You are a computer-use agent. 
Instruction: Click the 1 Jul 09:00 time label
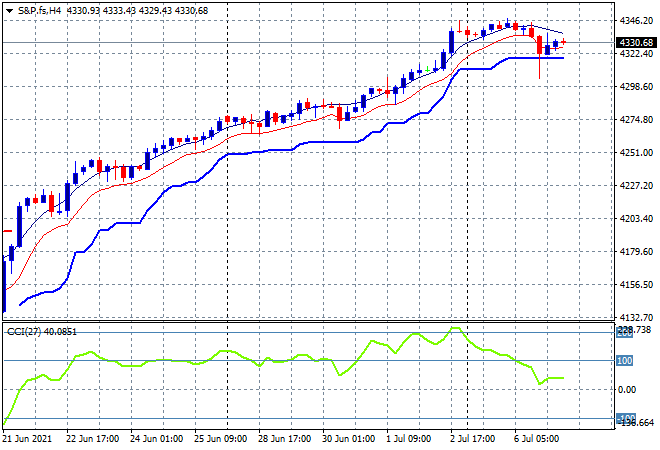click(x=409, y=439)
